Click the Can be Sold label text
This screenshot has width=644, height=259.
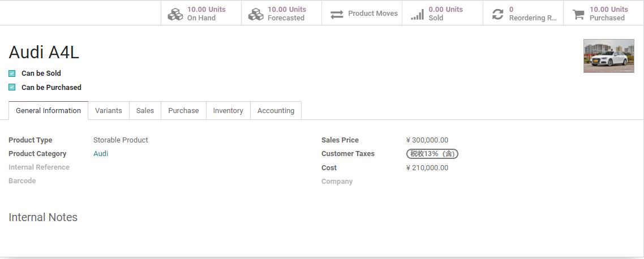coord(41,74)
